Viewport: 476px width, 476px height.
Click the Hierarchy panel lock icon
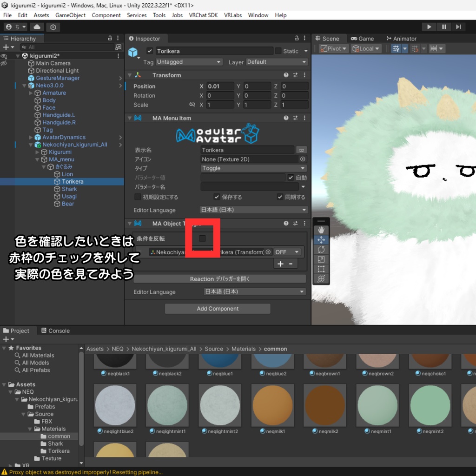pos(110,38)
